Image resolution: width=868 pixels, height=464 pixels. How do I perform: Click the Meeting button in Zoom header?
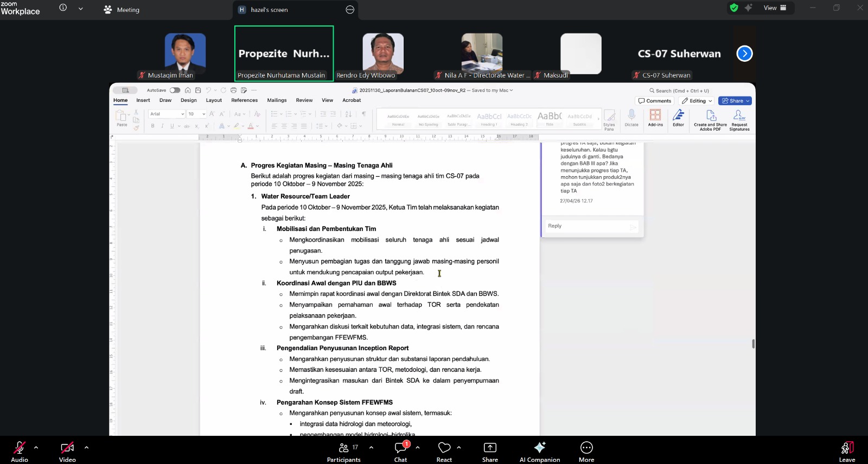click(122, 10)
